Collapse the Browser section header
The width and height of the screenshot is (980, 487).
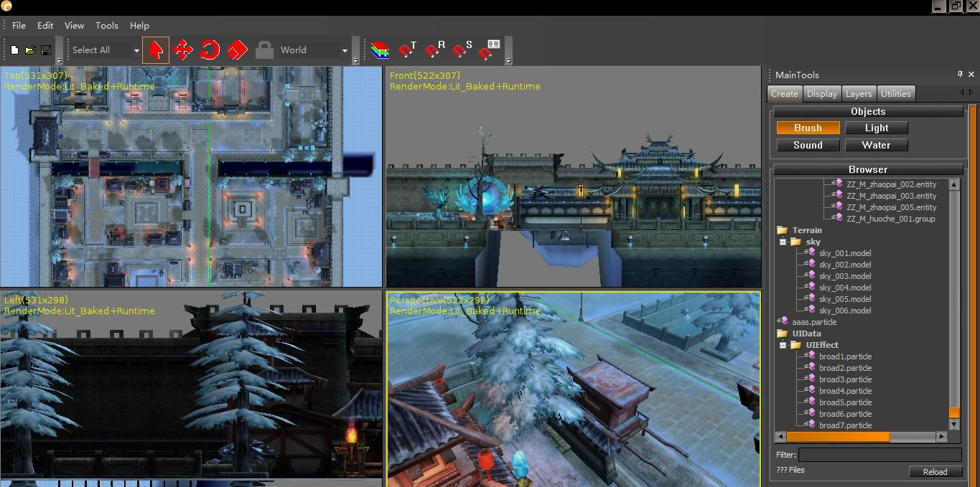[x=868, y=169]
